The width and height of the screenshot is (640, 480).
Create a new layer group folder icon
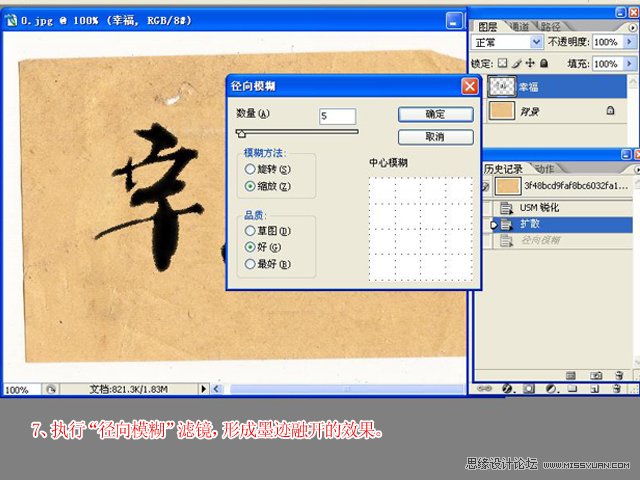[573, 389]
